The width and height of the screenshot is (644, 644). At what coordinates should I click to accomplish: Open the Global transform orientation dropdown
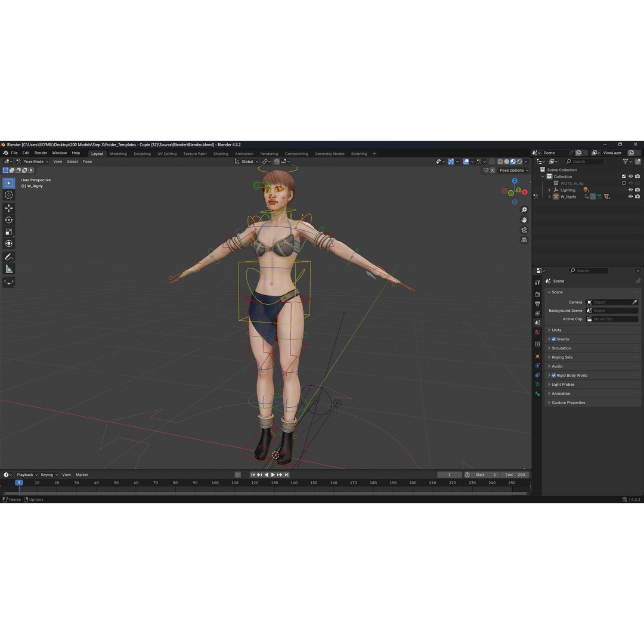246,162
